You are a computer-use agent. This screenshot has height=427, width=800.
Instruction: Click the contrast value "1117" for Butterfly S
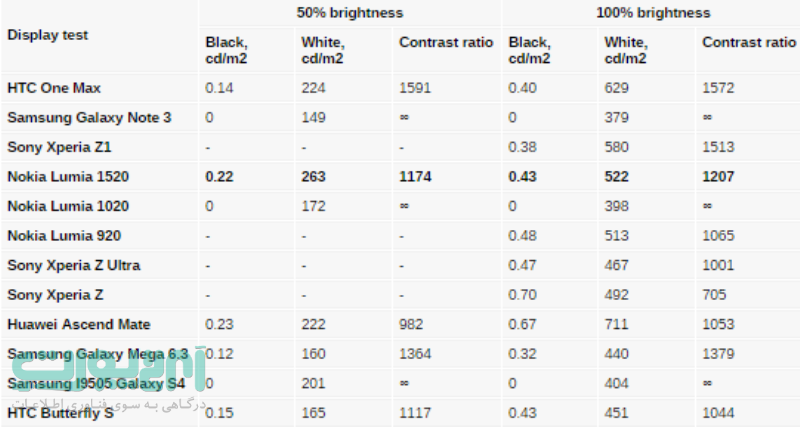point(415,413)
